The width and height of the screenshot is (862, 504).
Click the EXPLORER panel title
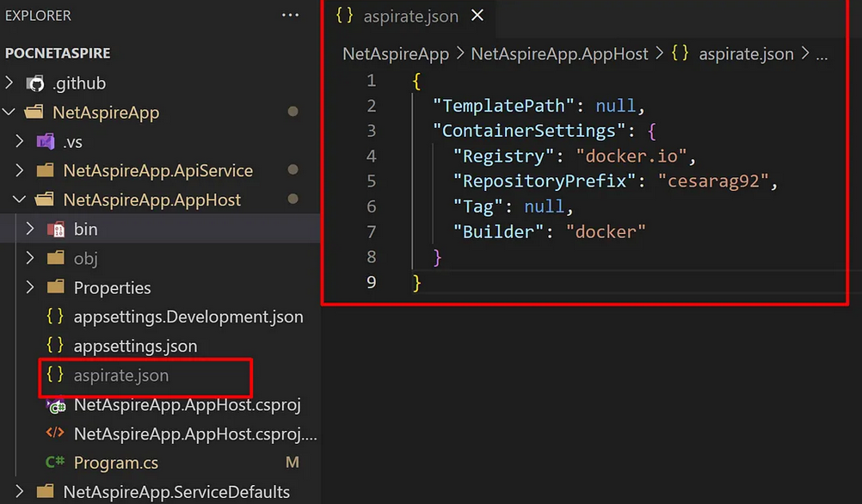38,15
